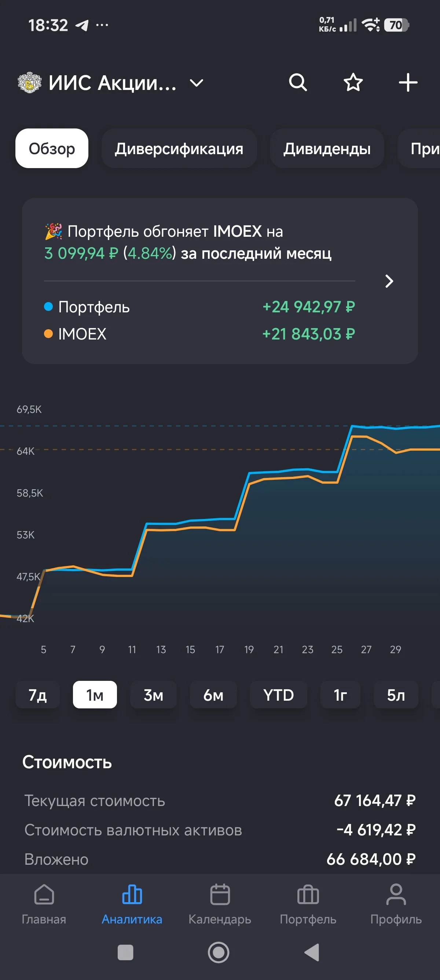This screenshot has width=440, height=980.
Task: Tap IMOEX gain +21 843,03 ₽
Action: point(308,334)
